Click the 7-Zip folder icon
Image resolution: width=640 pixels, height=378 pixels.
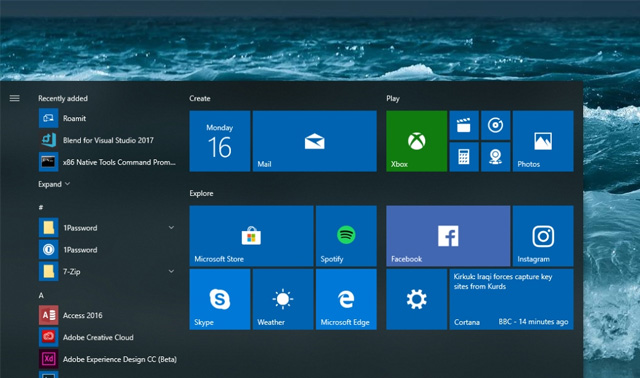point(49,271)
